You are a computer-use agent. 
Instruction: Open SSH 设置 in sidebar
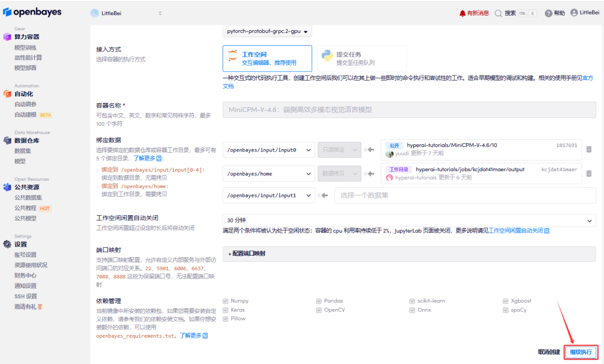26,296
